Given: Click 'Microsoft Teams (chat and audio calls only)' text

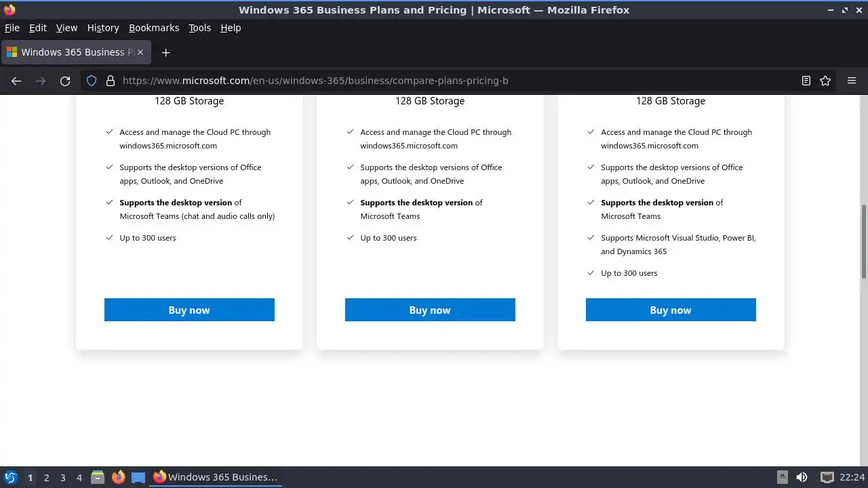Looking at the screenshot, I should pos(197,216).
